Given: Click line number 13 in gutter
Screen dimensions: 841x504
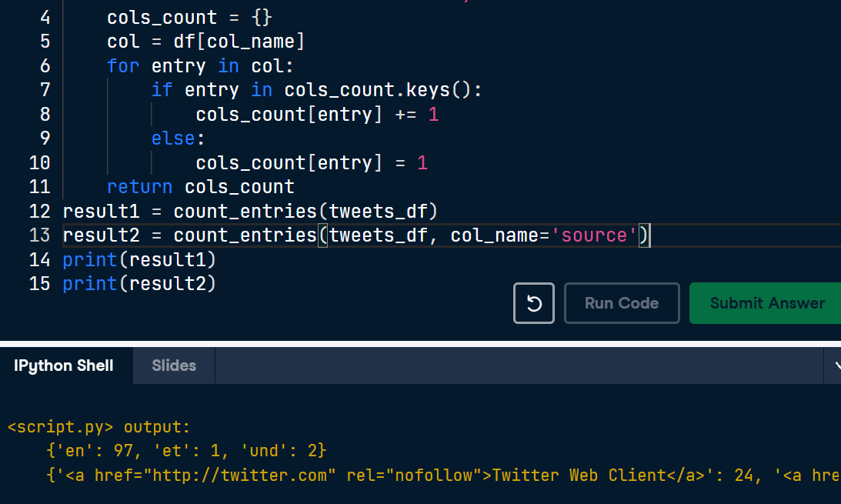Looking at the screenshot, I should (x=40, y=235).
